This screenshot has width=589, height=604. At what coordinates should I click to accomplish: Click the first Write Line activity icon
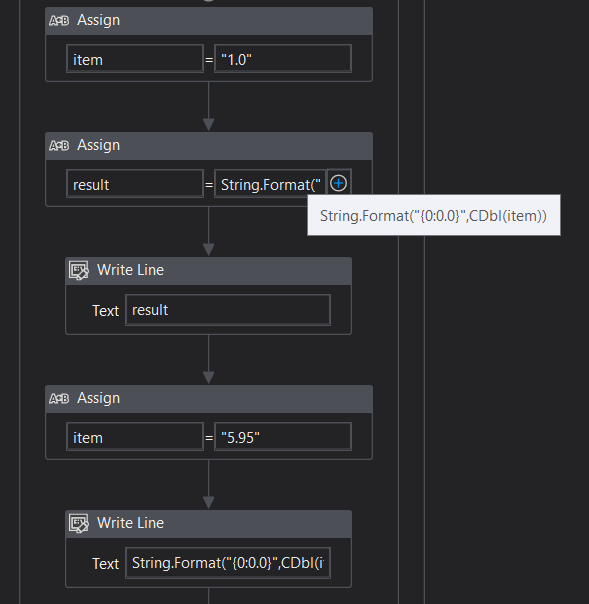pyautogui.click(x=79, y=270)
